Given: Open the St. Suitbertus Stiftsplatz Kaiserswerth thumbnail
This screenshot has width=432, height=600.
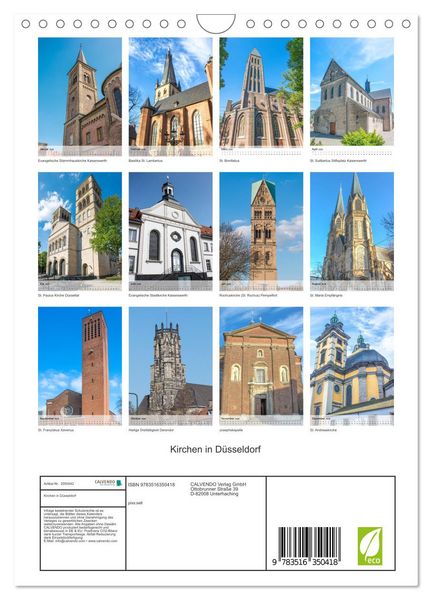Looking at the screenshot, I should 352,96.
